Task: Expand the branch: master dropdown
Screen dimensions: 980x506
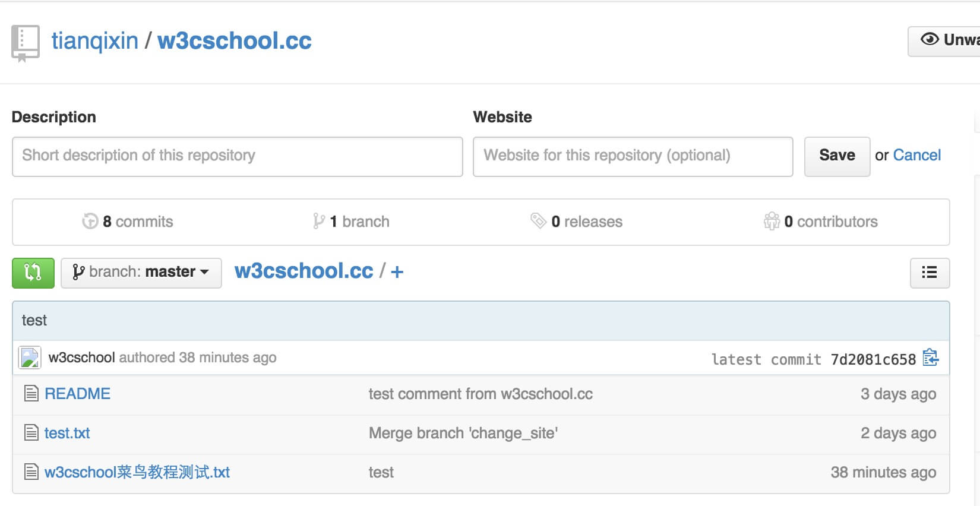Action: [141, 273]
